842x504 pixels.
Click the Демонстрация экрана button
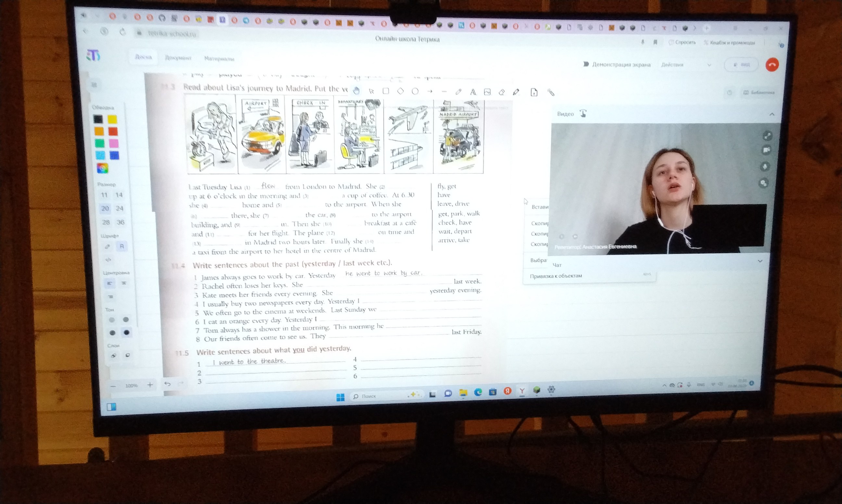(x=617, y=64)
